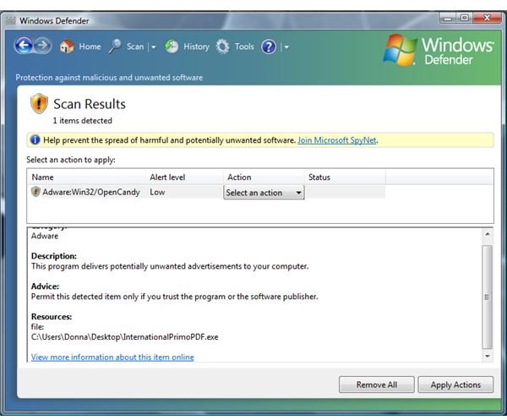Open View more information about this item online

pyautogui.click(x=112, y=357)
